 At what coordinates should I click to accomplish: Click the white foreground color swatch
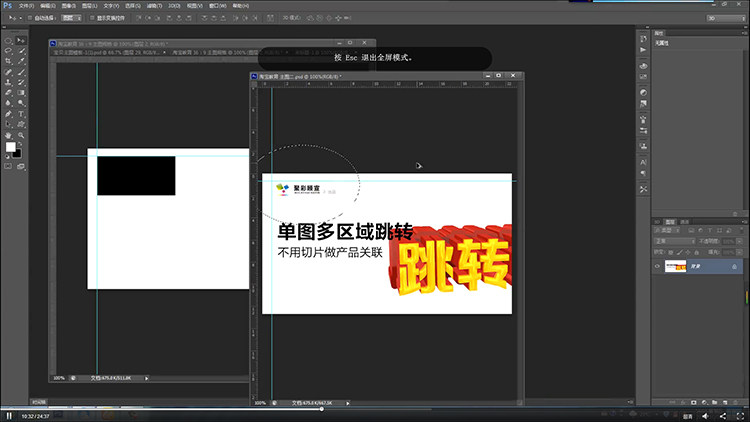pyautogui.click(x=10, y=147)
